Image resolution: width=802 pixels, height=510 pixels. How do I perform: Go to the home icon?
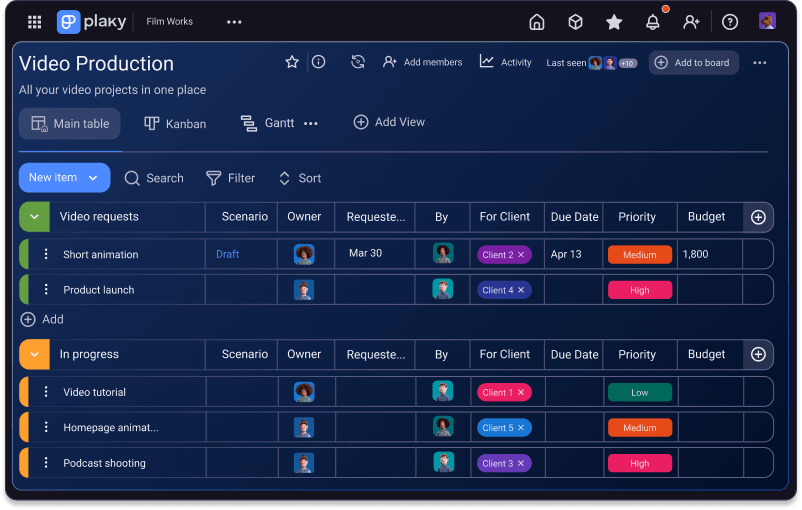(537, 22)
